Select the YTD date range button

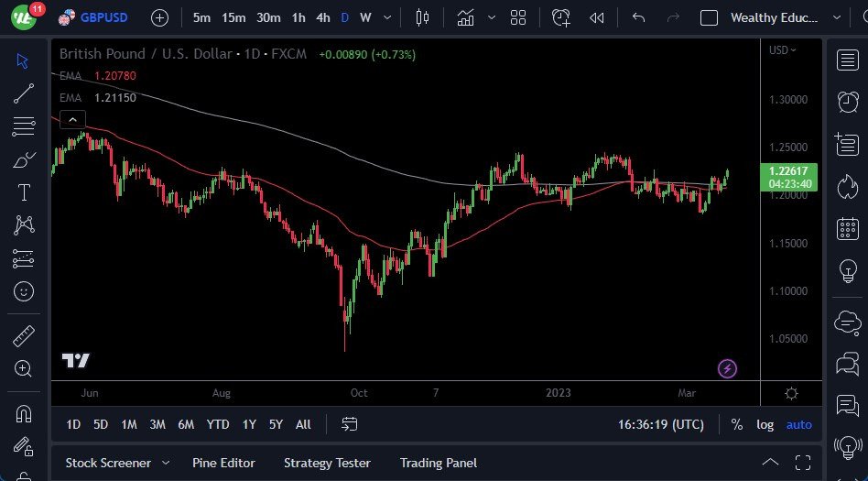pyautogui.click(x=218, y=424)
